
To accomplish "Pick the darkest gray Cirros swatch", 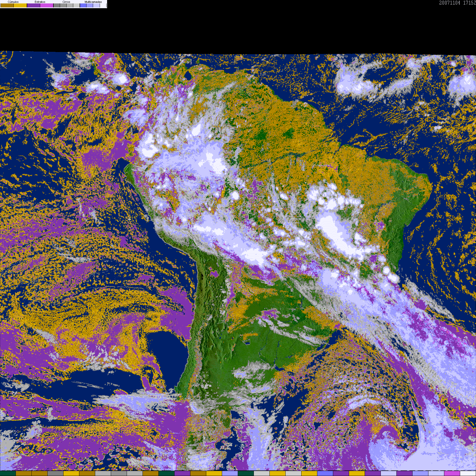I will tap(57, 5).
